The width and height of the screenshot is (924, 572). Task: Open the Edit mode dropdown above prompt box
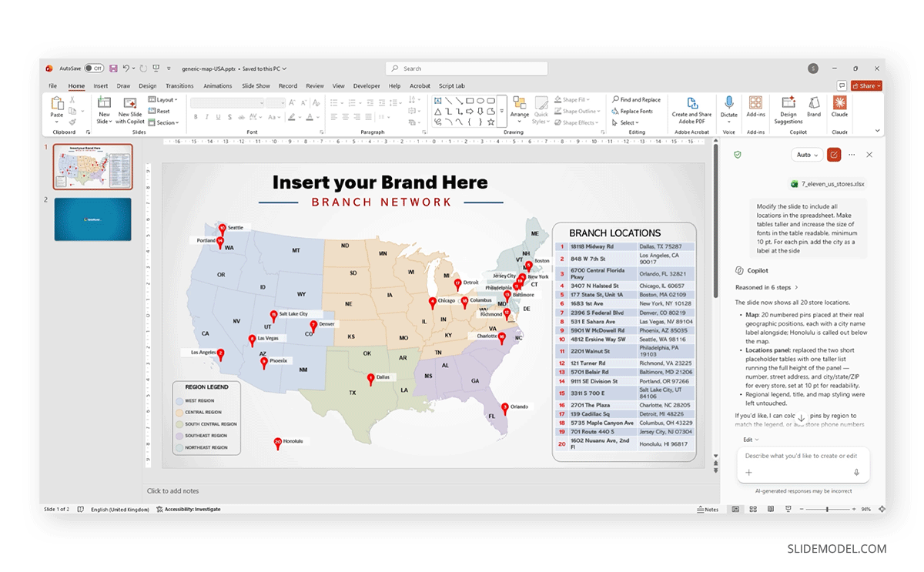click(x=751, y=440)
